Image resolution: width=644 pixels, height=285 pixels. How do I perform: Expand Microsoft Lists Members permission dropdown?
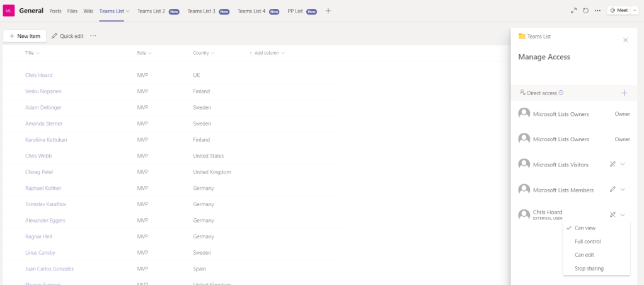(x=623, y=189)
